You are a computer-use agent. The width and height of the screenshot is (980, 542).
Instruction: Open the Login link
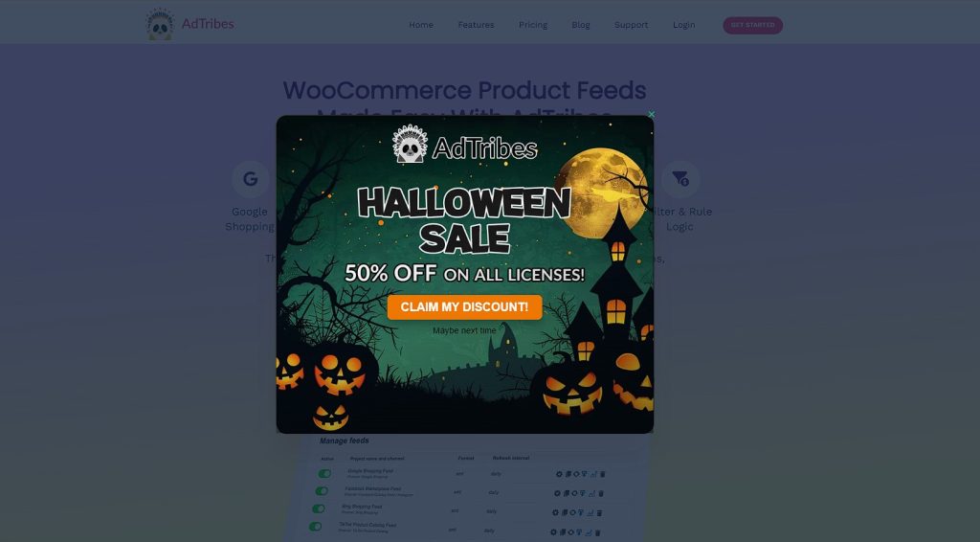(x=683, y=25)
